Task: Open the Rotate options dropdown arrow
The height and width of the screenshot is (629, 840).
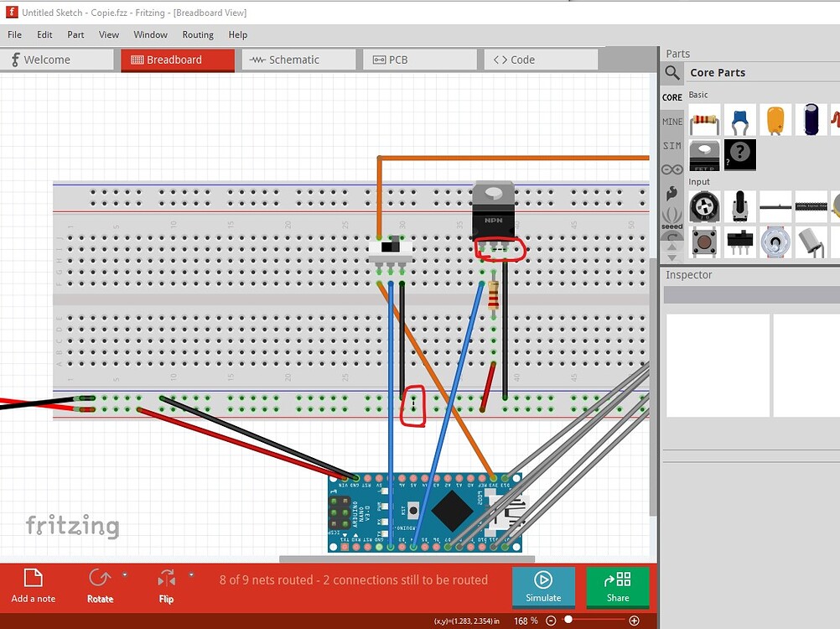Action: point(125,574)
